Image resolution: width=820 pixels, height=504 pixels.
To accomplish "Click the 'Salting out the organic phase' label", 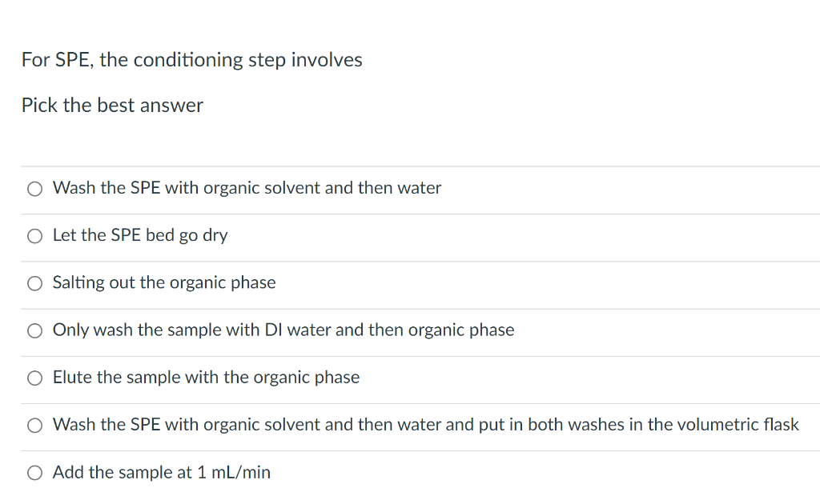I will point(163,282).
